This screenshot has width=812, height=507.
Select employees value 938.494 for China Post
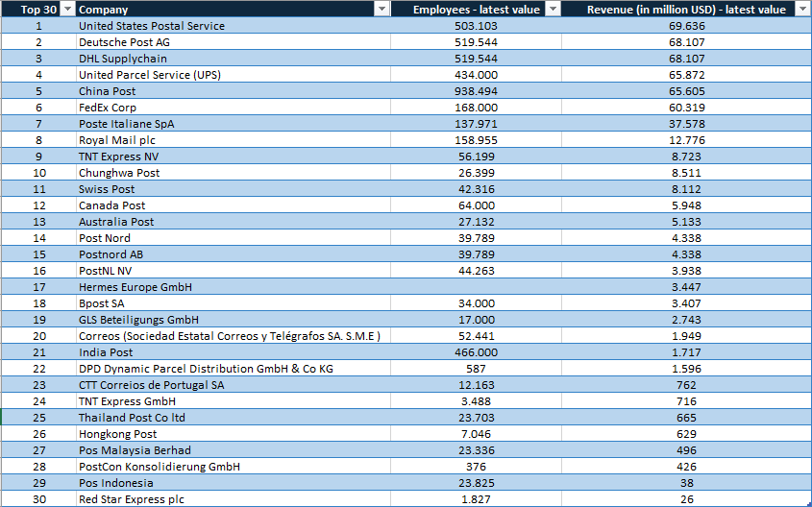(x=476, y=91)
